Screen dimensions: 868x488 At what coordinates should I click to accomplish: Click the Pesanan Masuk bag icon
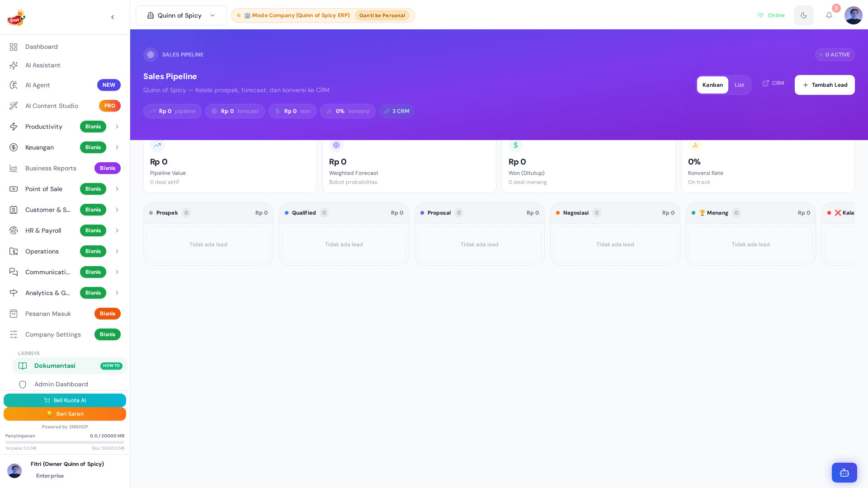[x=14, y=314]
